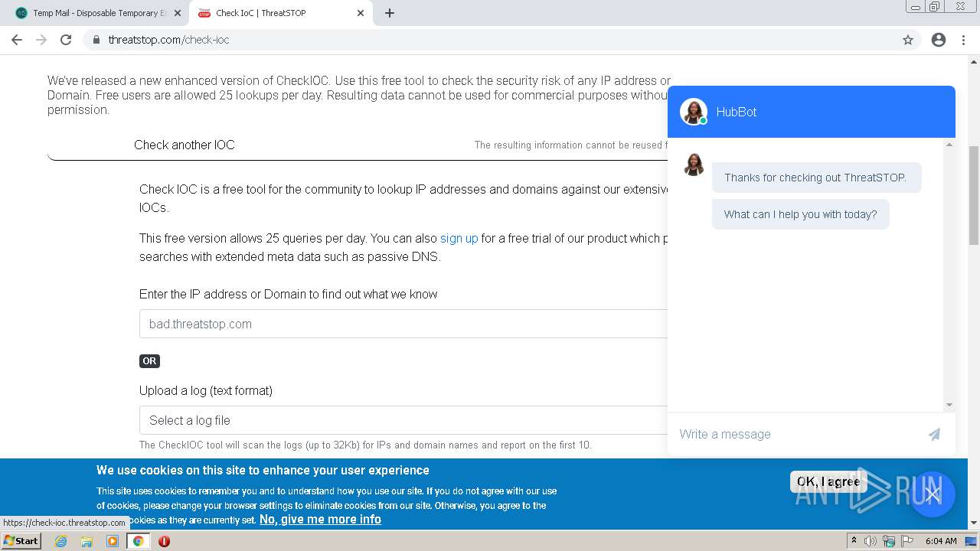
Task: Open the volume speaker tray icon
Action: (871, 541)
